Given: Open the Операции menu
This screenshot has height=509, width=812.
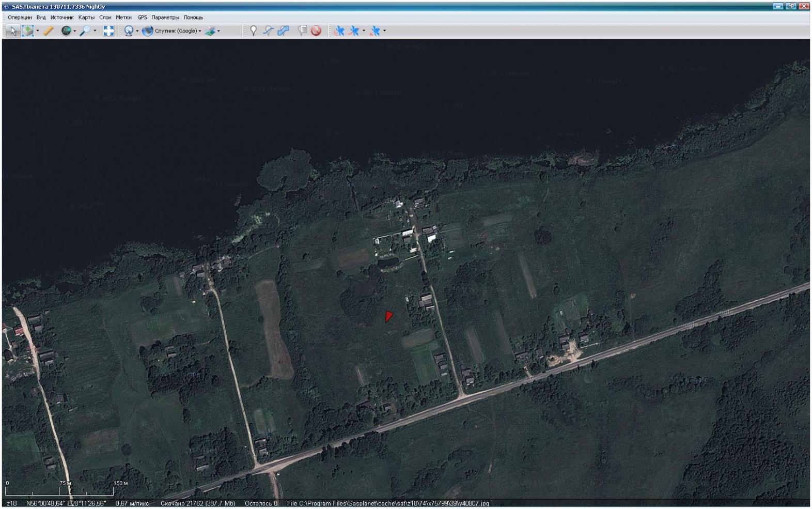Looking at the screenshot, I should click(20, 18).
